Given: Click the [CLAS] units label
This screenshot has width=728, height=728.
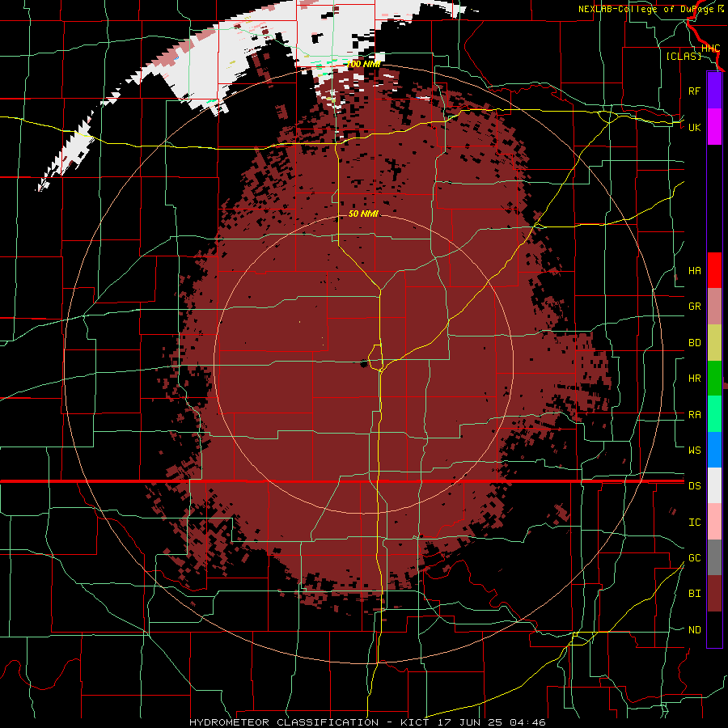Looking at the screenshot, I should pyautogui.click(x=684, y=56).
